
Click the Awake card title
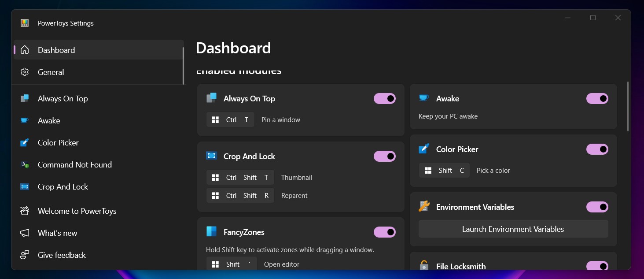(x=448, y=99)
